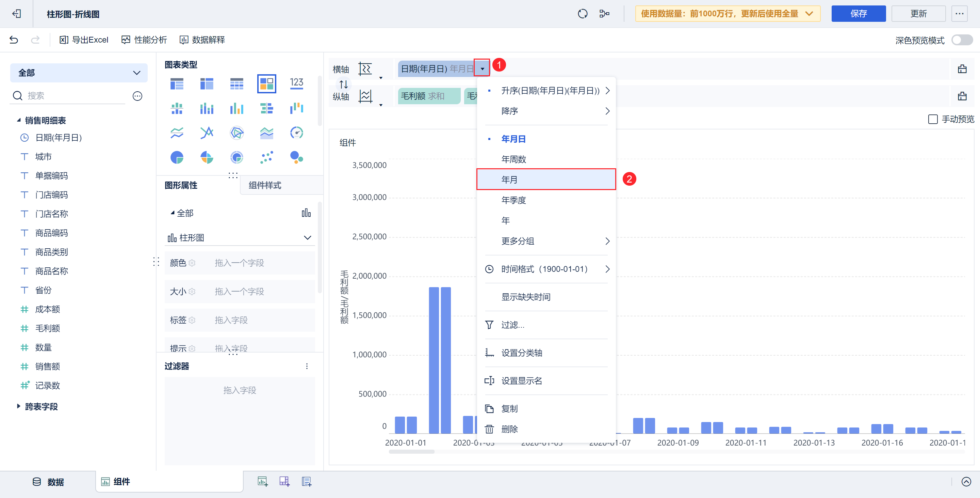Click the 导出Excel button
Viewport: 980px width, 498px height.
tap(84, 40)
